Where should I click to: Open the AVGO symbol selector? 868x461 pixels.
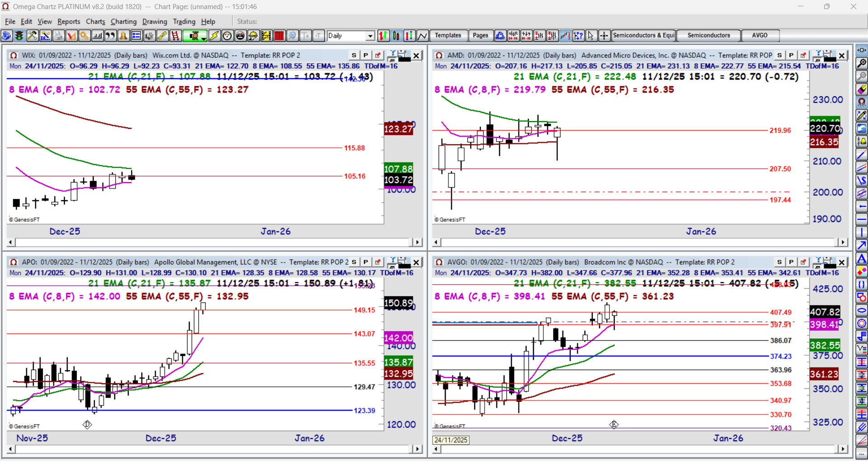(x=759, y=35)
